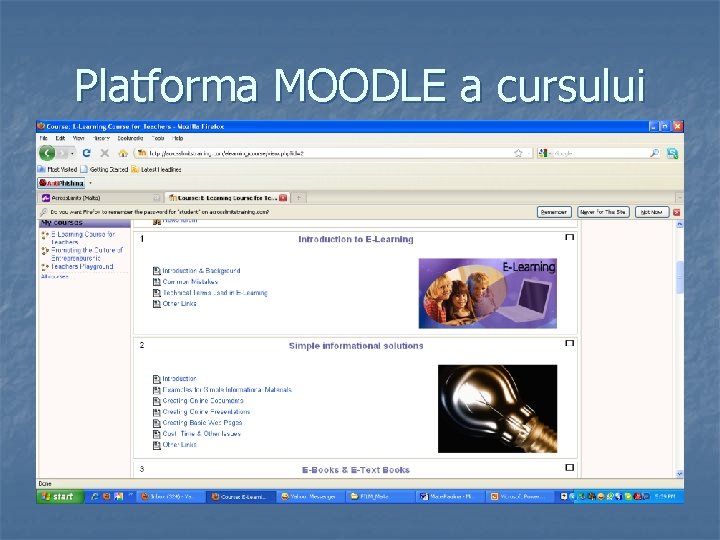Open the Most Visited bookmarks folder
720x540 pixels.
pos(57,169)
